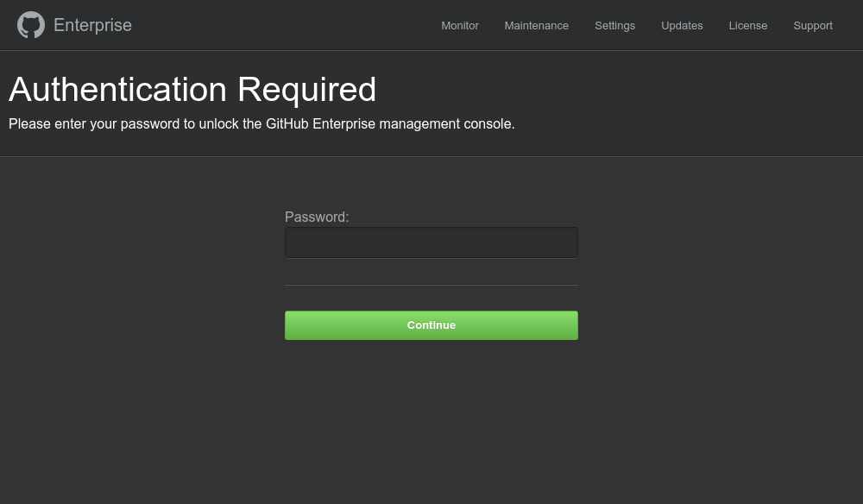
Task: Open the License menu item
Action: point(747,26)
